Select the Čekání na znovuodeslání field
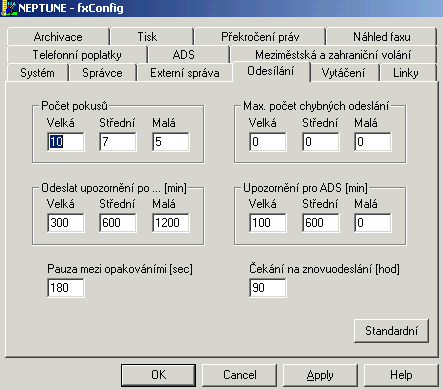The width and height of the screenshot is (443, 390). pos(268,288)
